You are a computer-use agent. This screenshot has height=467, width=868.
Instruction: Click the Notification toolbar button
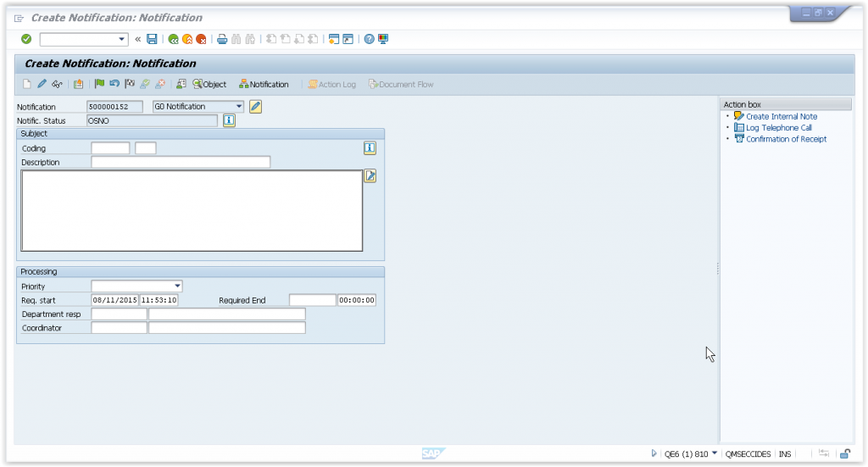pos(264,84)
